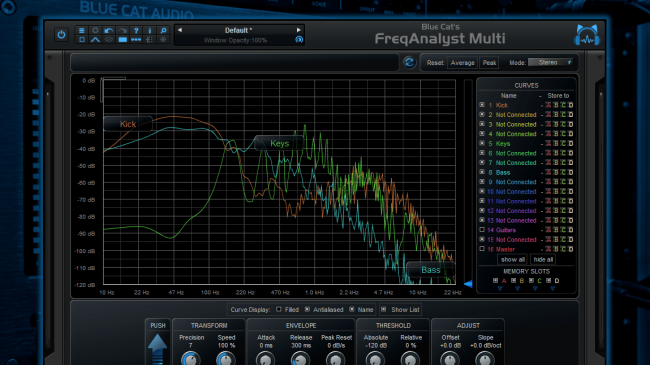Viewport: 650px width, 365px height.
Task: Go to next preset arrow
Action: [x=298, y=30]
